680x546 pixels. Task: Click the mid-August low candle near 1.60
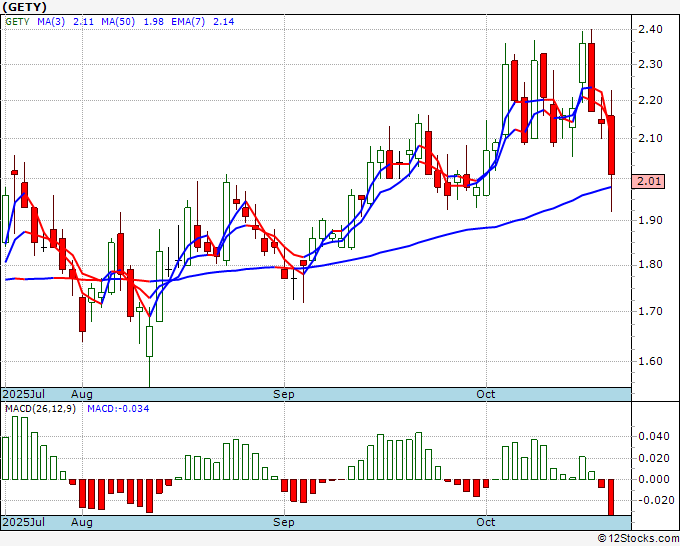point(150,341)
